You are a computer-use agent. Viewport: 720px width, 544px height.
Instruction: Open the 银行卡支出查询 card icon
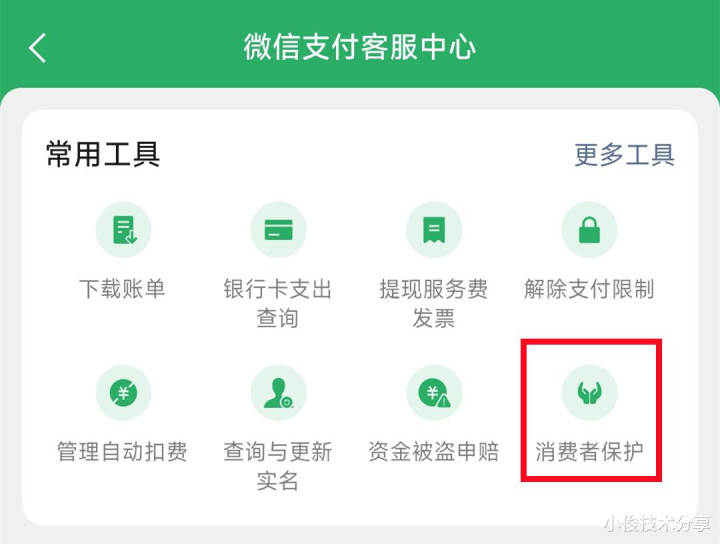[278, 229]
